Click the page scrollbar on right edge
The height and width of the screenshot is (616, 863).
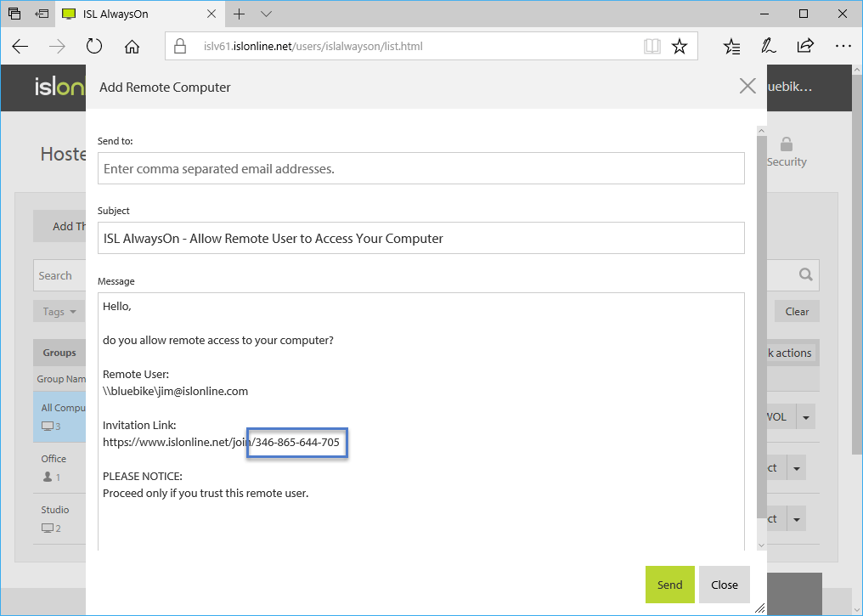(857, 264)
